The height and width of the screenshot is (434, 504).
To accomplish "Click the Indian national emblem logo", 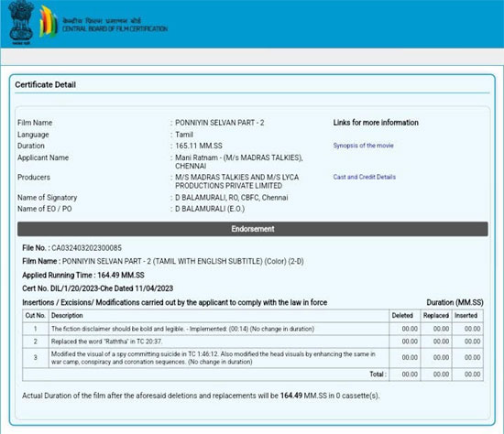I will (x=21, y=23).
